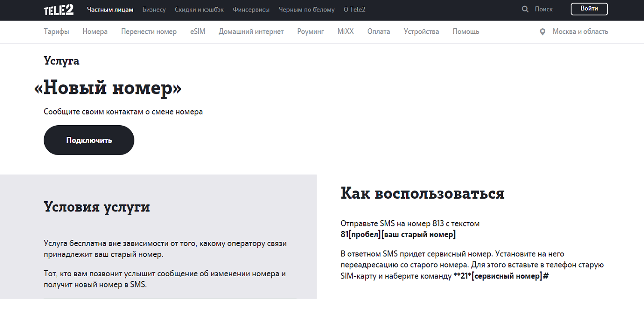Click text Сообщите своим контактам о смене номера
Viewport: 644px width, 311px height.
(123, 112)
